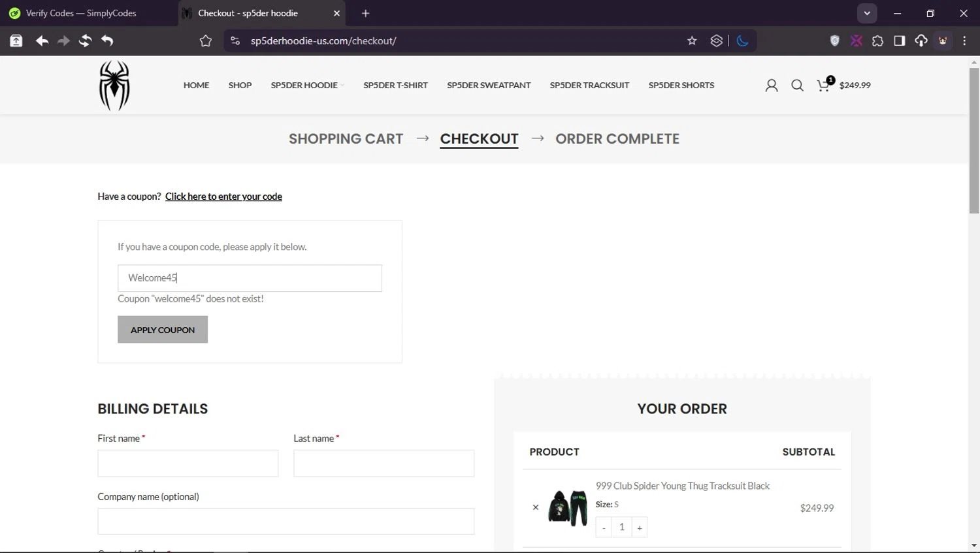Open the browser three-dot menu
Screen dimensions: 980x553
[x=964, y=40]
